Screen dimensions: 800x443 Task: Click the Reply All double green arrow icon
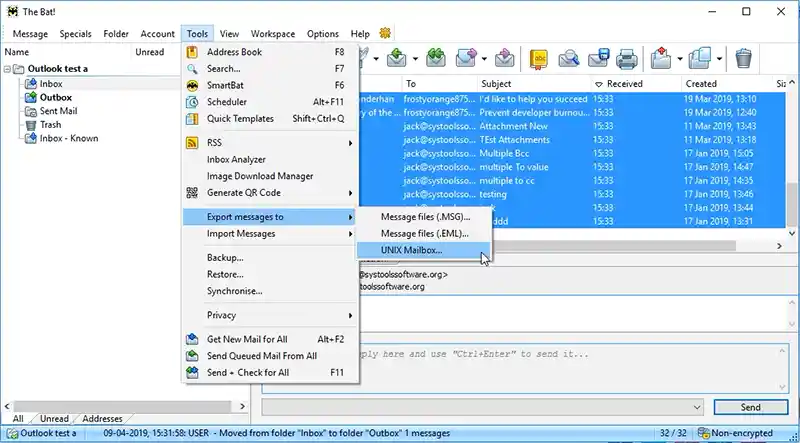pos(435,58)
